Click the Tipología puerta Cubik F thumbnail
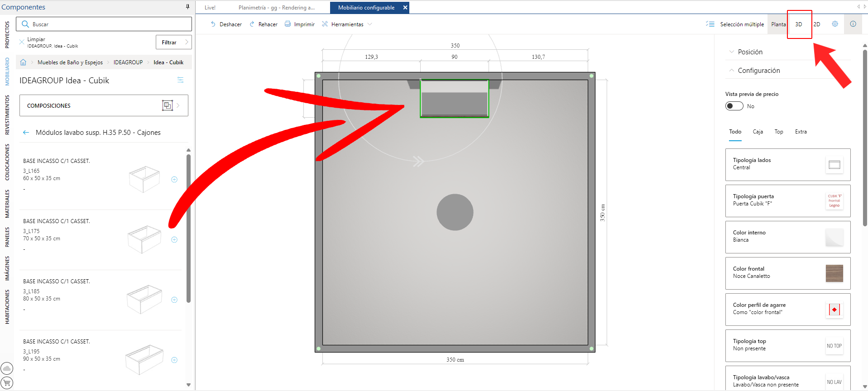Image resolution: width=868 pixels, height=391 pixels. (x=834, y=201)
